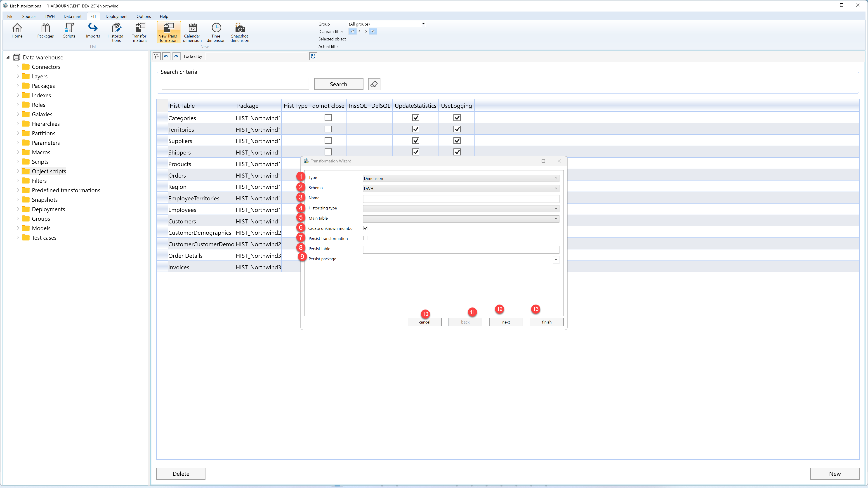Open the Sources tab
The image size is (868, 488).
pyautogui.click(x=29, y=16)
